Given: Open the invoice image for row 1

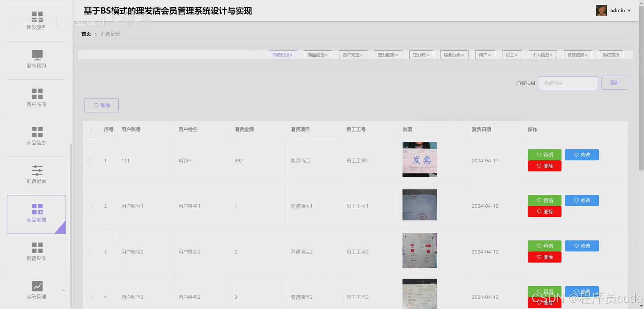Looking at the screenshot, I should pos(419,159).
